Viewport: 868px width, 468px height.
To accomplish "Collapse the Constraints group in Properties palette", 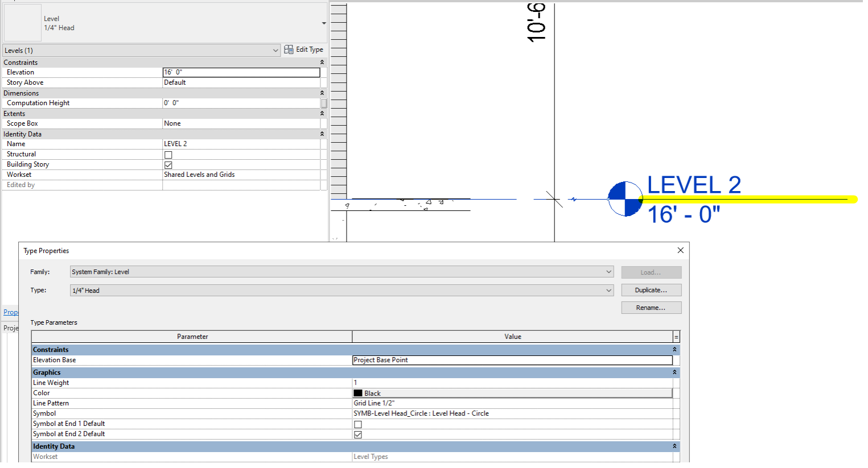I will pos(322,63).
